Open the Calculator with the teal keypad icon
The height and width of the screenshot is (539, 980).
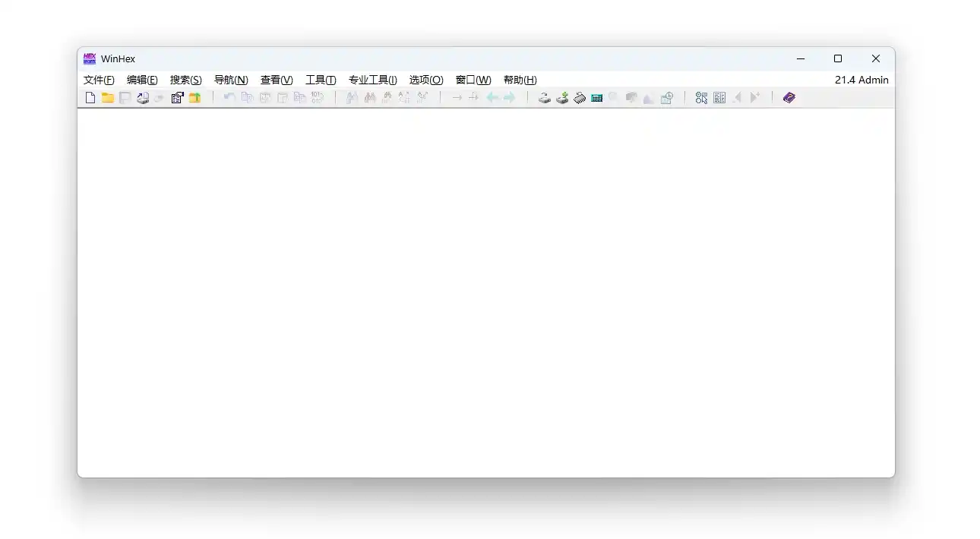[597, 98]
